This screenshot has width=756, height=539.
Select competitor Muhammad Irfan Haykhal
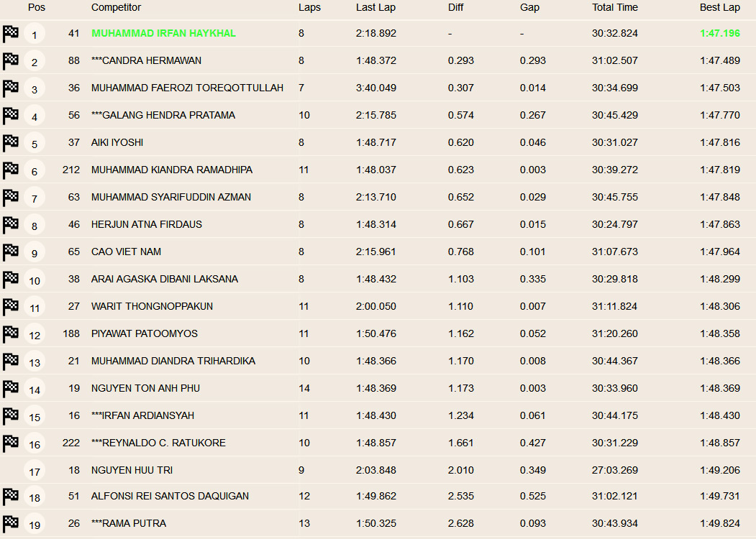tap(163, 33)
